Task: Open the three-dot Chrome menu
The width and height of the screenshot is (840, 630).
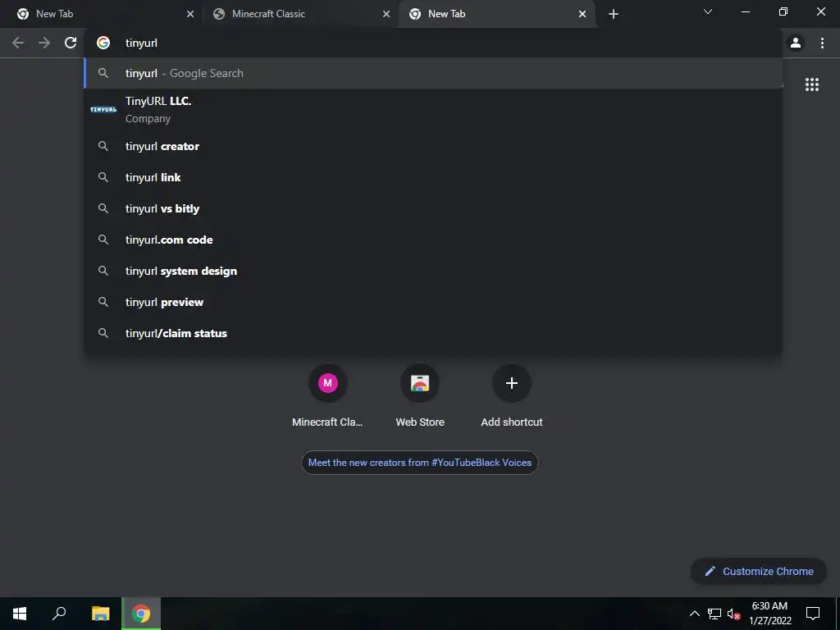Action: [822, 43]
